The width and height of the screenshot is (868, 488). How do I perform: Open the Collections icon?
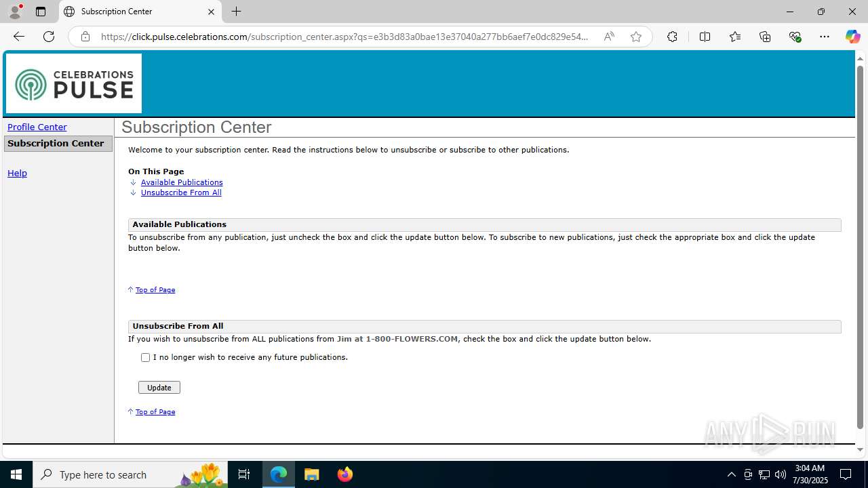[x=765, y=37]
